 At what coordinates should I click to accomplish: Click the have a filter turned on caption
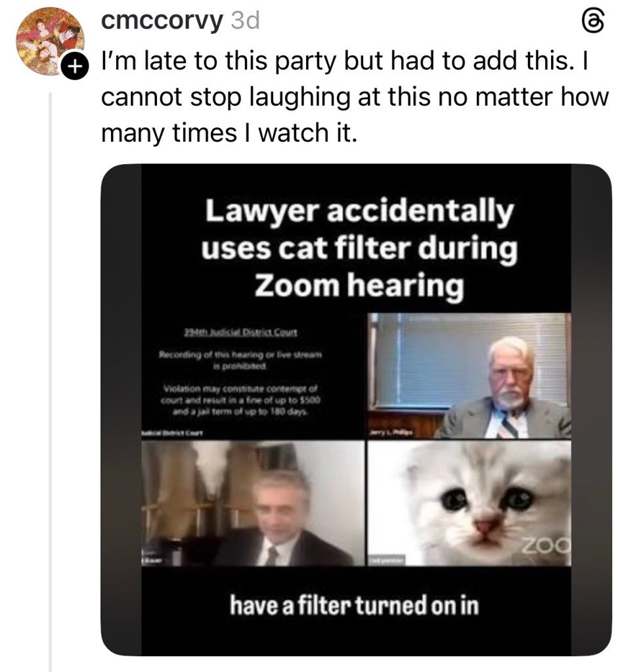click(x=355, y=606)
